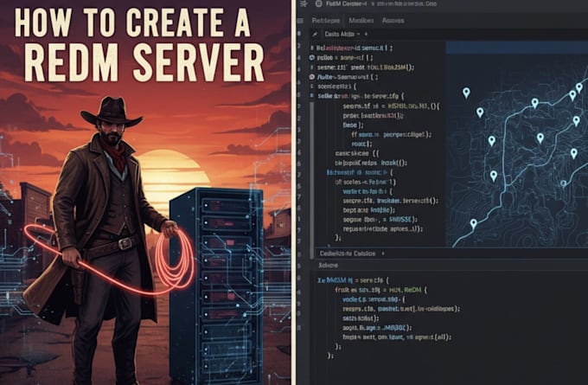Screen dimensions: 588x385
Task: Click the server rack illustration
Action: coord(217,286)
